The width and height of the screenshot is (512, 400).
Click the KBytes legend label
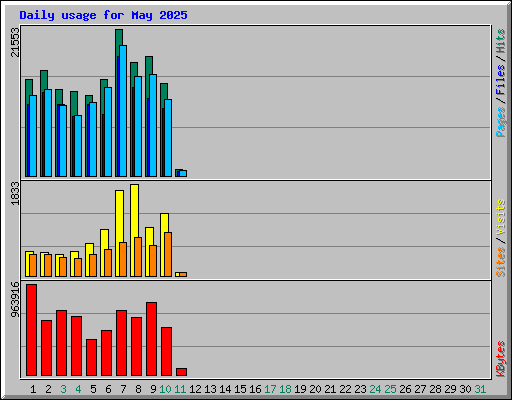click(x=500, y=359)
